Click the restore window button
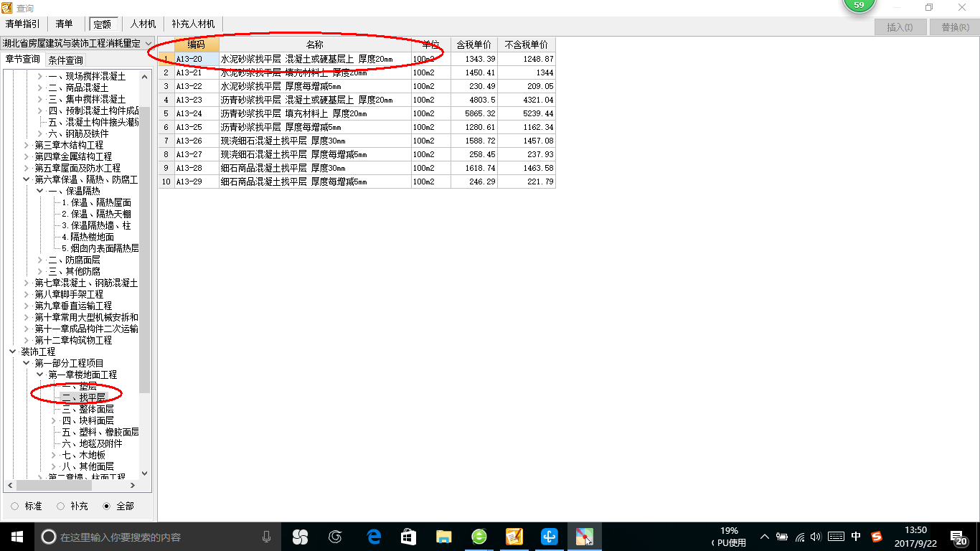This screenshot has width=980, height=551. pos(929,7)
